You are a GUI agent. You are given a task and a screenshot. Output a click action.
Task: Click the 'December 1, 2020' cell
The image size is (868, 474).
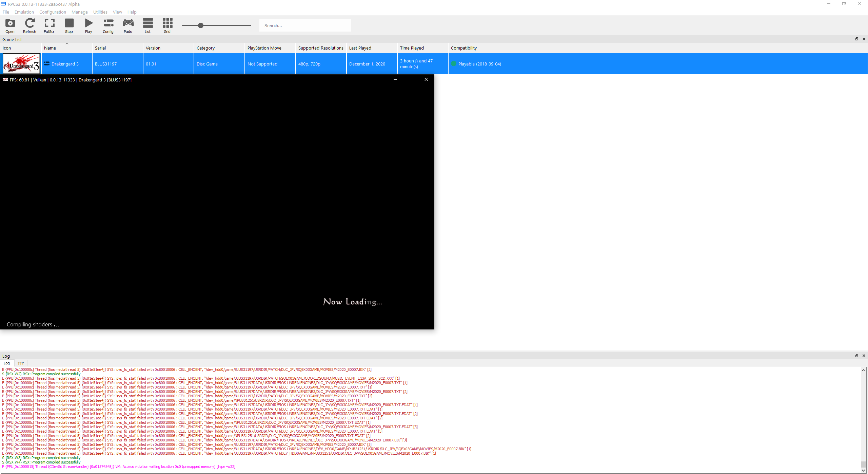pyautogui.click(x=372, y=64)
